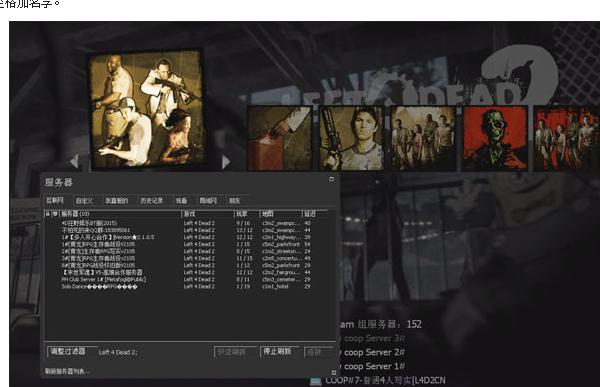Click players cell 11 / 15

click(x=244, y=258)
